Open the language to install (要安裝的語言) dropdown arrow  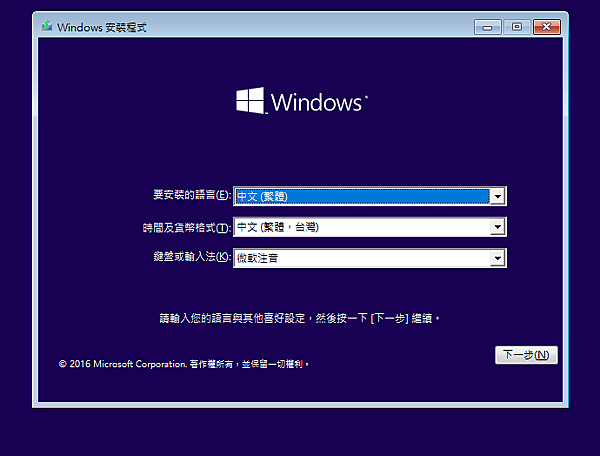pyautogui.click(x=497, y=196)
